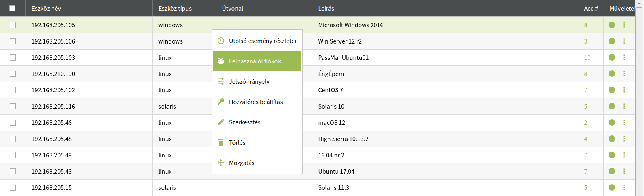Click the Törlés trash icon
Viewport: 644px width, 196px height.
(x=221, y=142)
